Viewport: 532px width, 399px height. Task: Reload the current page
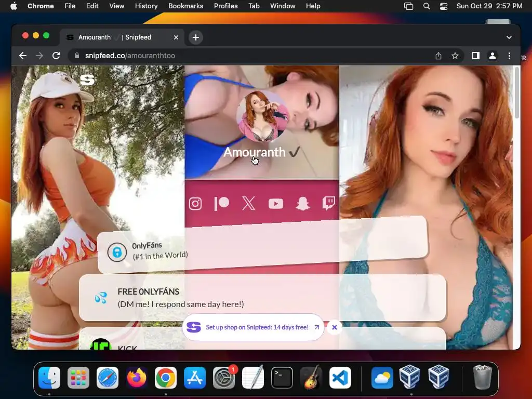pos(56,56)
